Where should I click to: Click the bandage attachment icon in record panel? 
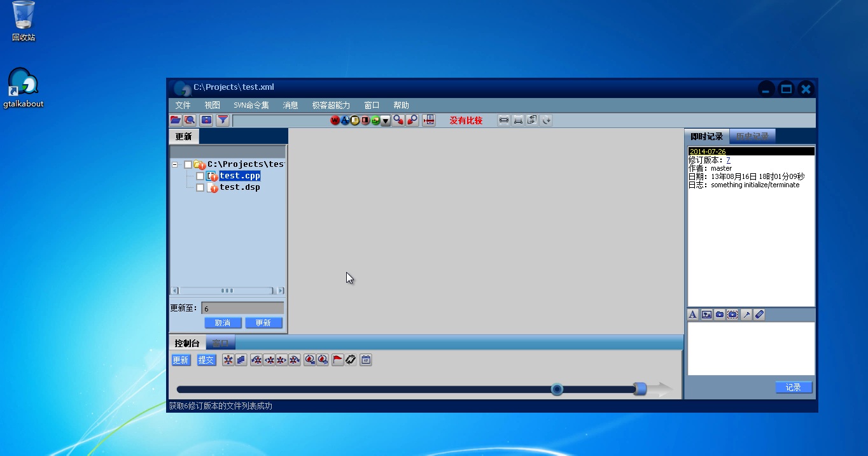coord(760,315)
